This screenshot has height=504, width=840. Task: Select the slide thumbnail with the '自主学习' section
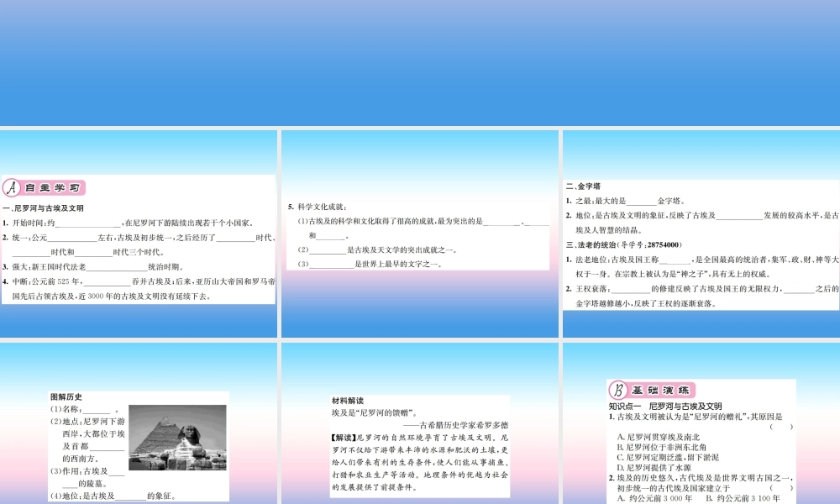pyautogui.click(x=139, y=234)
